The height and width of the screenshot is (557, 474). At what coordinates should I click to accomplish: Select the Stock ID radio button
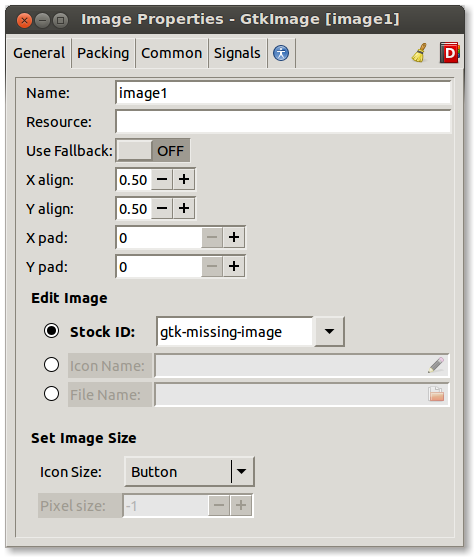pos(52,331)
